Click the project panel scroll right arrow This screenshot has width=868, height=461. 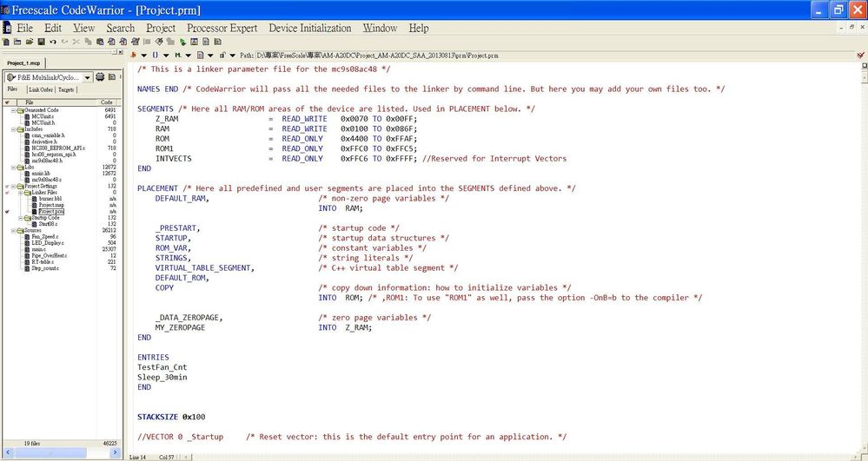click(x=116, y=452)
